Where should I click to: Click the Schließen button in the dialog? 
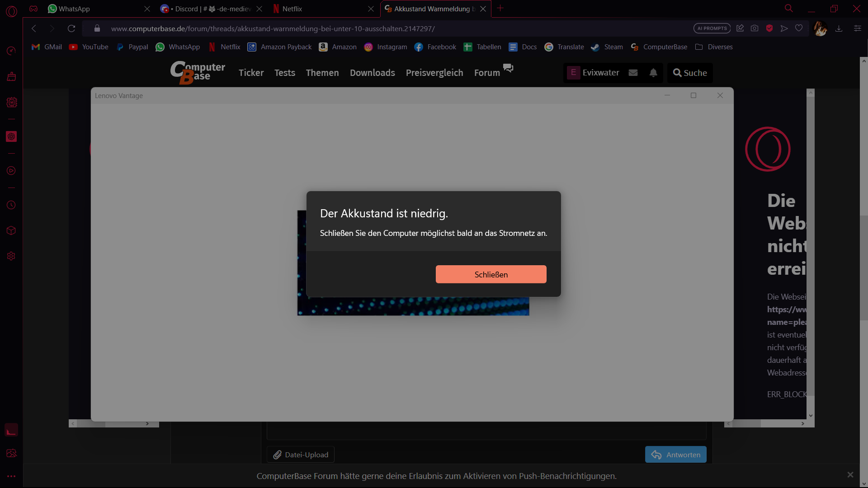[491, 274]
